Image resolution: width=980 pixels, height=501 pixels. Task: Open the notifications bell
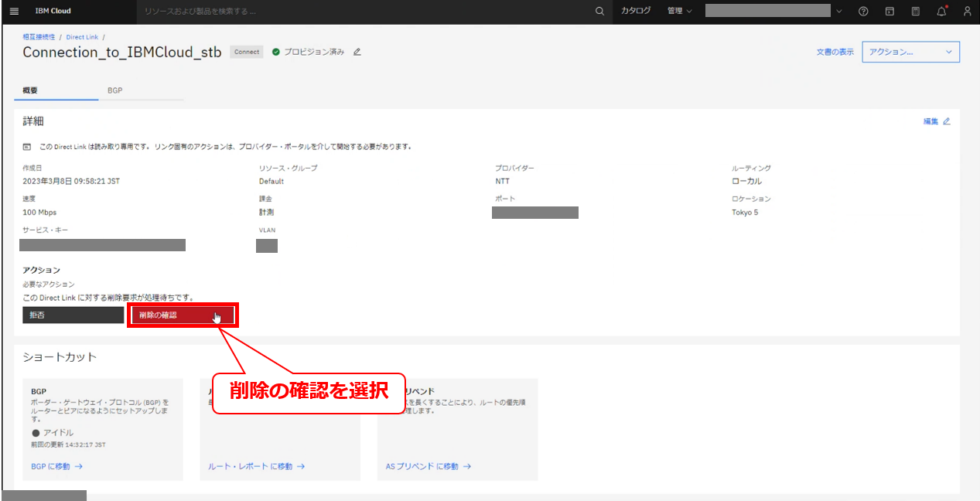pos(941,12)
